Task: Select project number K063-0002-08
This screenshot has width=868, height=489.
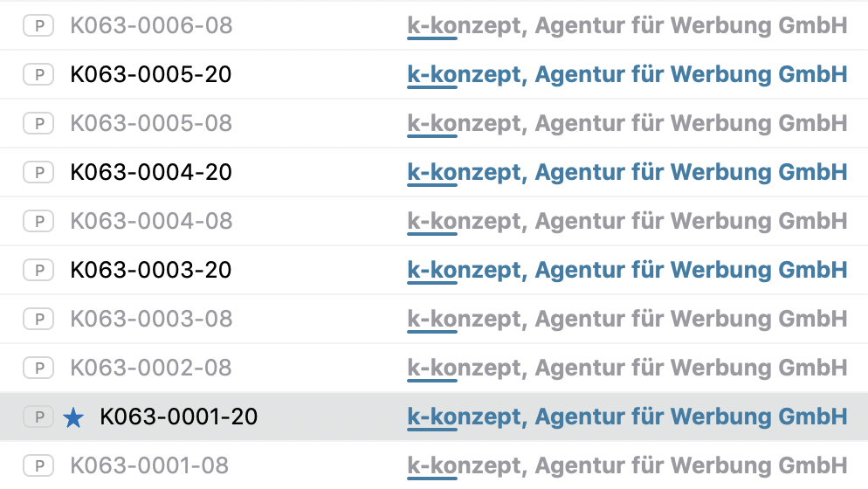Action: [x=151, y=368]
